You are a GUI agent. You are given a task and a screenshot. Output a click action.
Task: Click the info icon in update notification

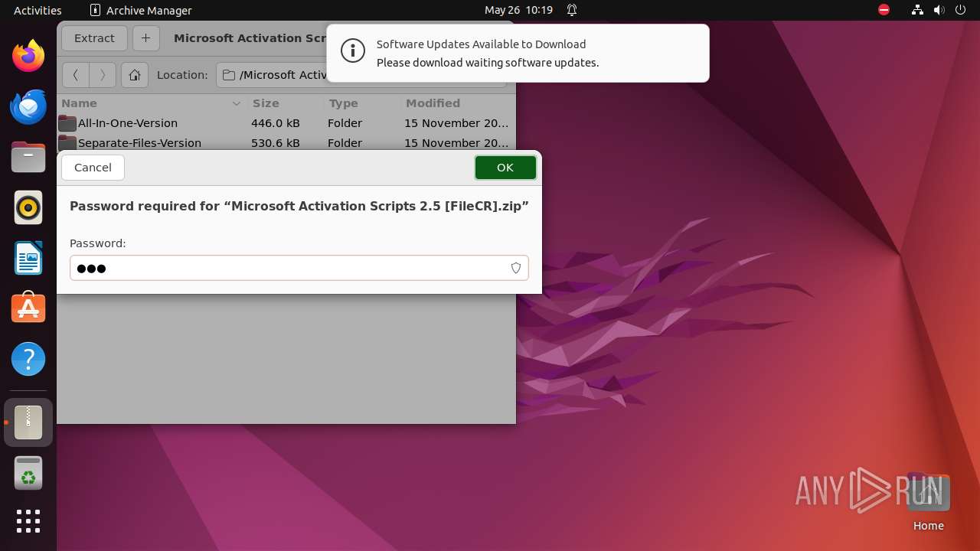[353, 51]
